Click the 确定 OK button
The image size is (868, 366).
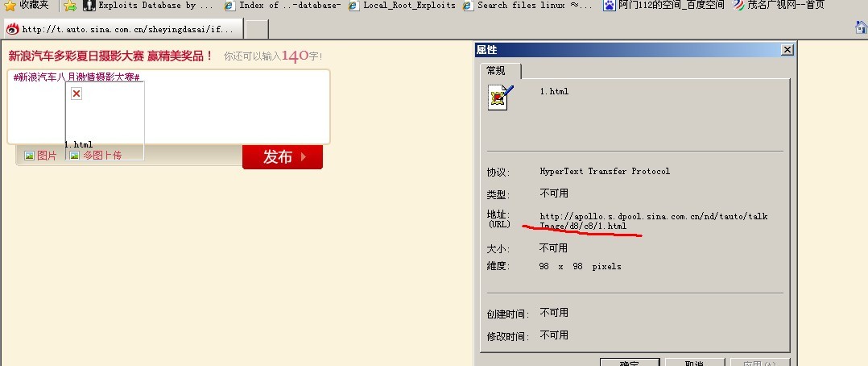pos(630,362)
